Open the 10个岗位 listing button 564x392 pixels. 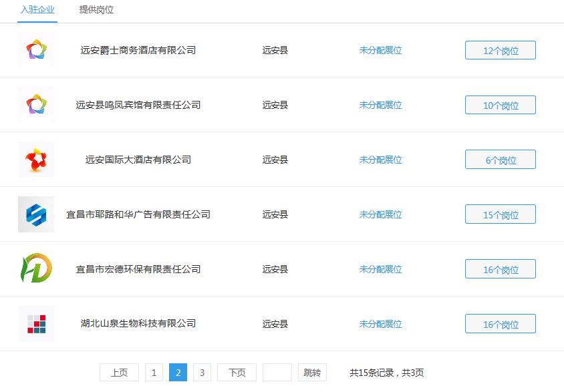click(500, 105)
